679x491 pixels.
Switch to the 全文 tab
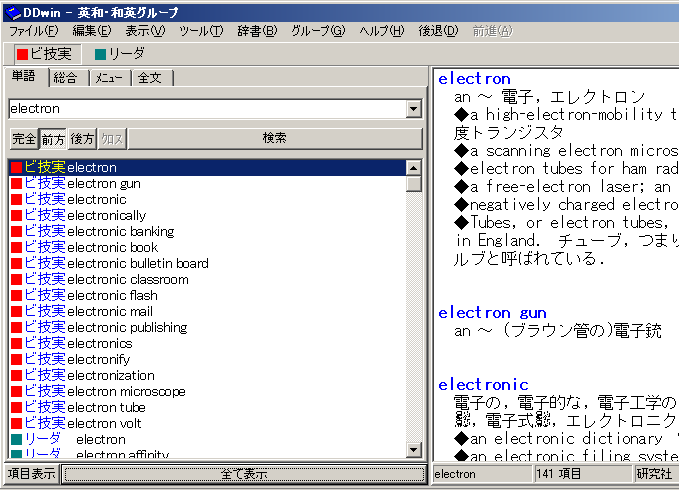coord(151,78)
